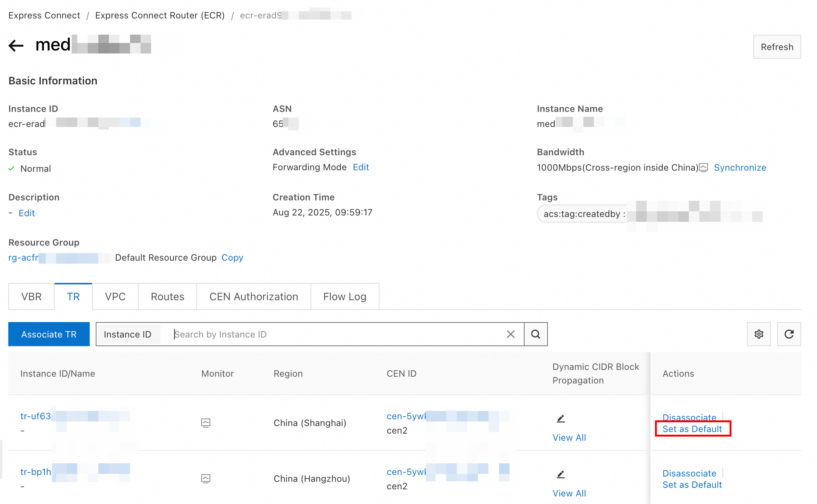The height and width of the screenshot is (504, 817).
Task: Open monitor chart for Shanghai TR row
Action: pos(206,423)
